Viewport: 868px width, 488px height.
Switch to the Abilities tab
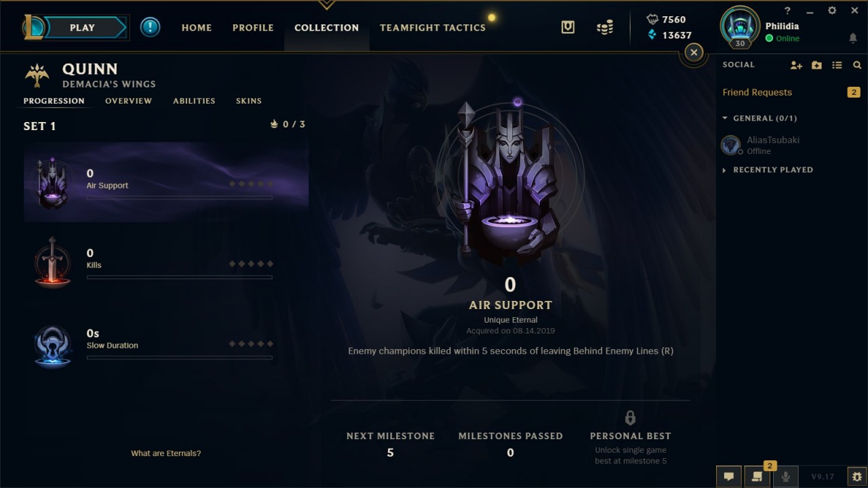pos(194,101)
